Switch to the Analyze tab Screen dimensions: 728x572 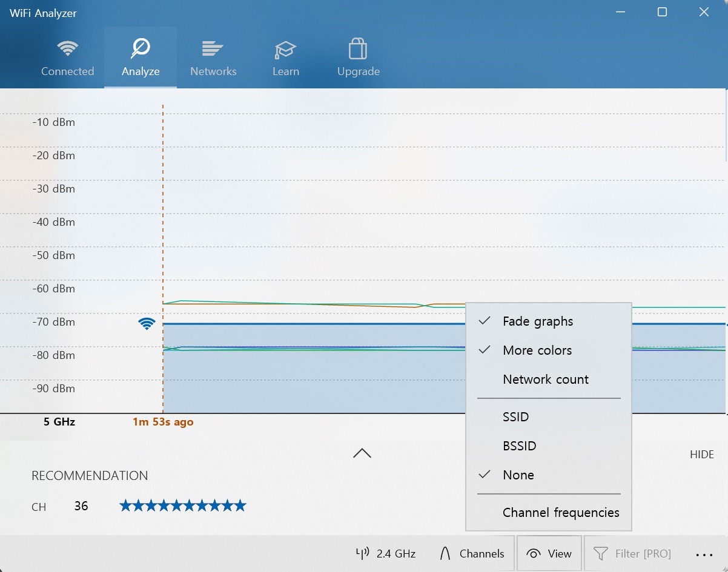coord(141,58)
